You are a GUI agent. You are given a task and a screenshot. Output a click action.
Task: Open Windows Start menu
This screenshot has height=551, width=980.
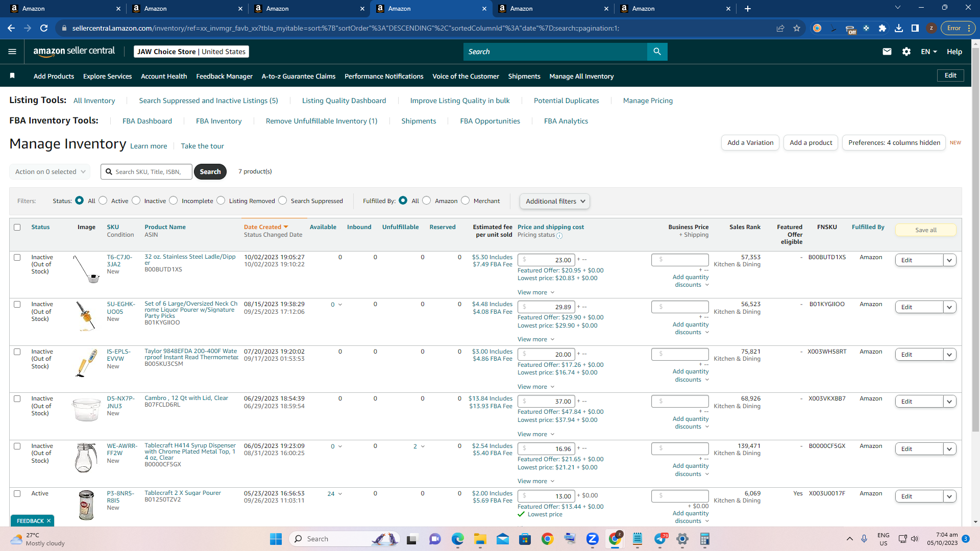(x=276, y=539)
